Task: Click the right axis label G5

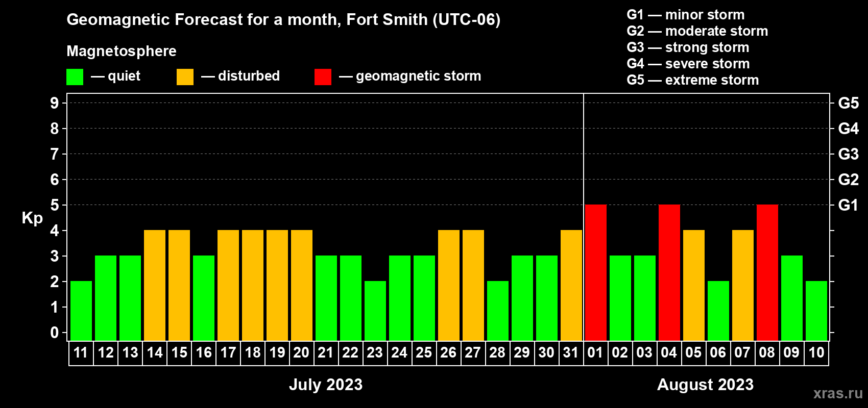Action: (849, 103)
